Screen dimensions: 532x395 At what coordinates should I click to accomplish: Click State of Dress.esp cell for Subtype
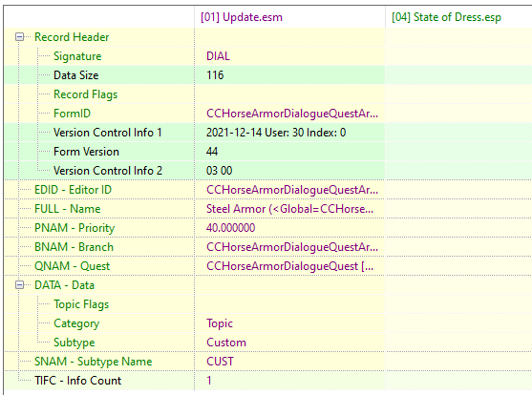458,343
